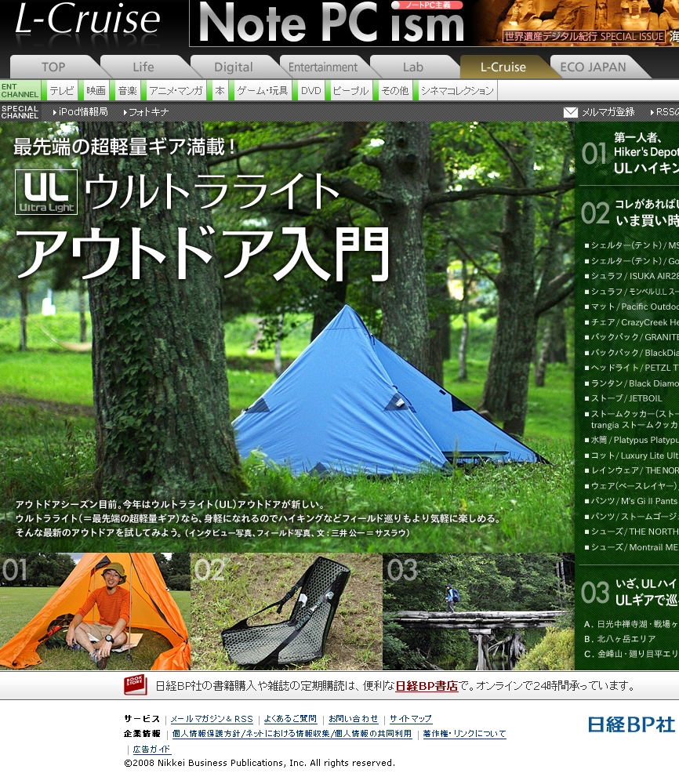Open thumbnail 01 orange tent man
Viewport: 679px width, 784px height.
click(x=95, y=611)
